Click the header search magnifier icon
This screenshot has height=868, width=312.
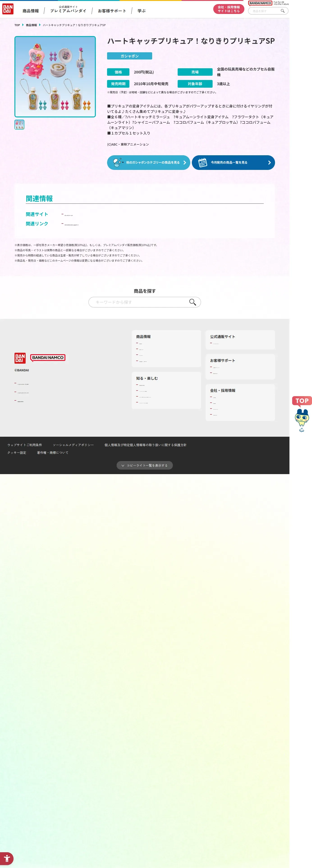pyautogui.click(x=282, y=11)
